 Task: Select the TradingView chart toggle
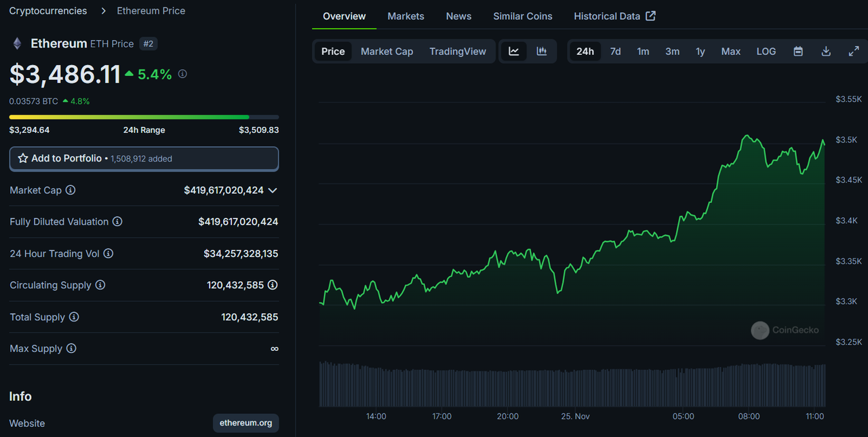pos(458,52)
